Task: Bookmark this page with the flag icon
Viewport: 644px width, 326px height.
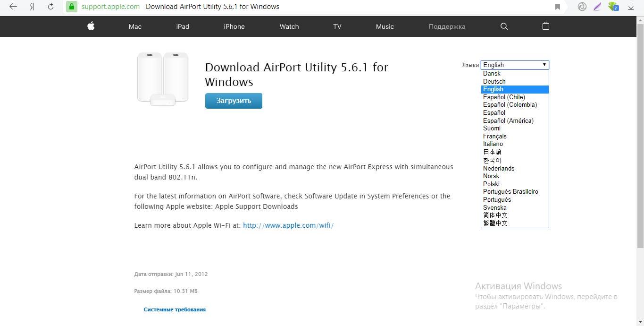Action: (x=558, y=7)
